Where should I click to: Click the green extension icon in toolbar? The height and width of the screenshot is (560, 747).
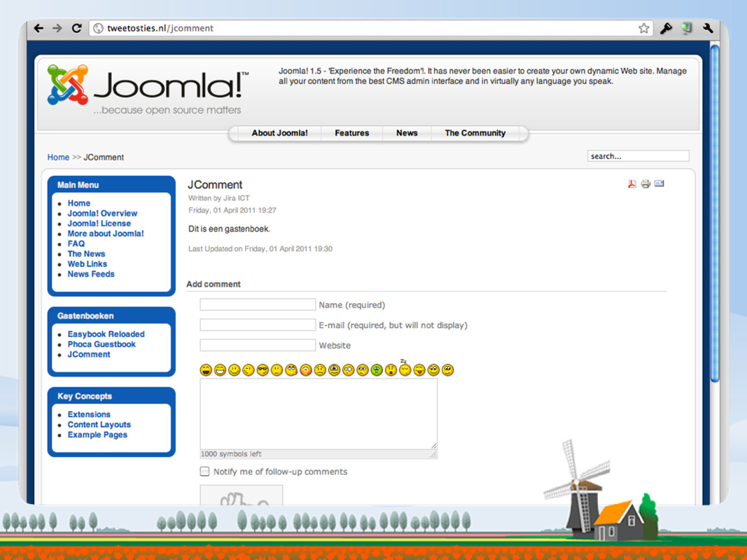pos(686,28)
